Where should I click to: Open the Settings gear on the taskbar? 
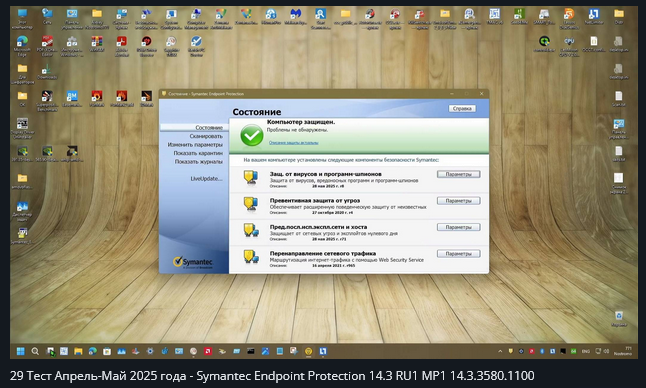point(150,351)
